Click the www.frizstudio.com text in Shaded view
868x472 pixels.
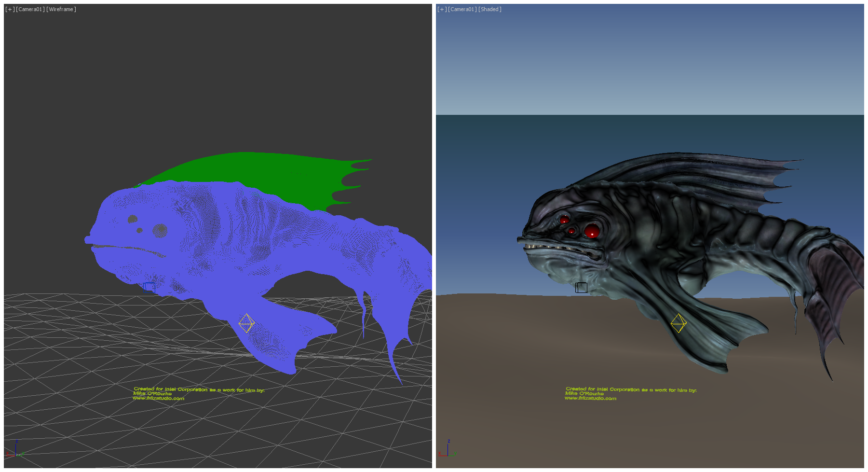[590, 399]
